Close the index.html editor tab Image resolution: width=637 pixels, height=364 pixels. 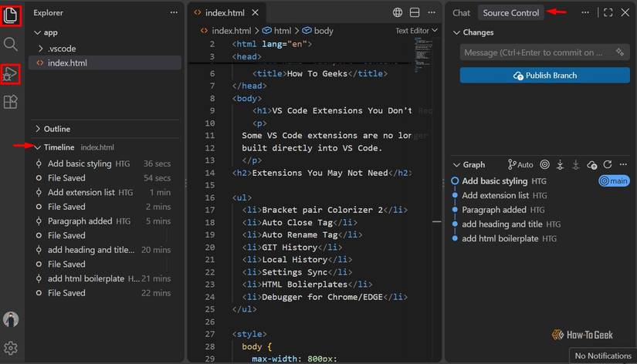click(255, 13)
